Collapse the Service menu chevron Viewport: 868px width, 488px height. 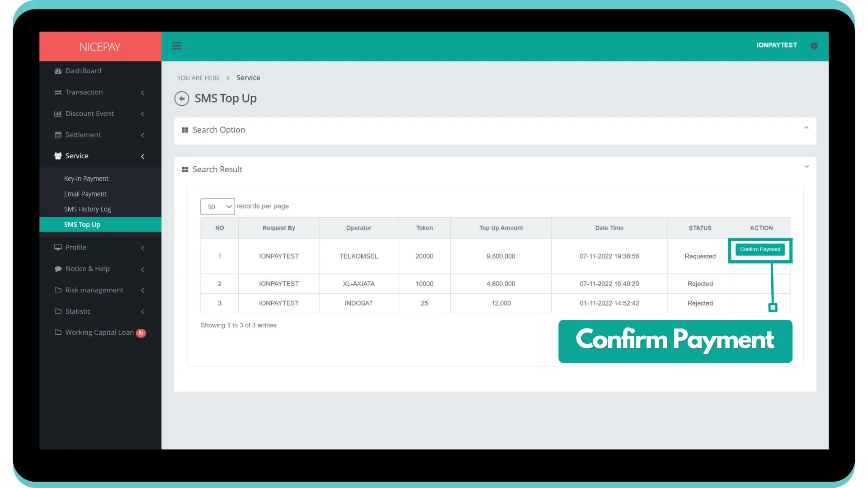tap(142, 156)
